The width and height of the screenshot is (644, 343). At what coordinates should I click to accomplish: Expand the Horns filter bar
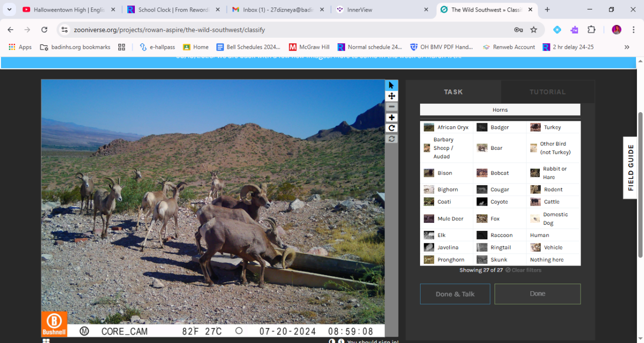click(500, 110)
